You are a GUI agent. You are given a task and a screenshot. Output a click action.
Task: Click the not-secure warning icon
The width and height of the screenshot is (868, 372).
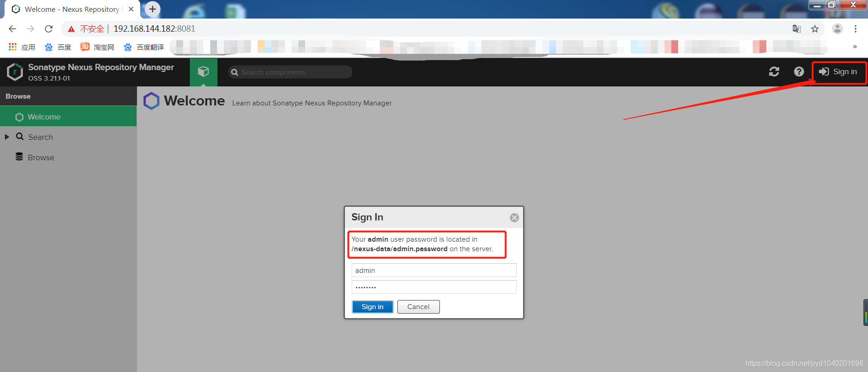coord(71,29)
